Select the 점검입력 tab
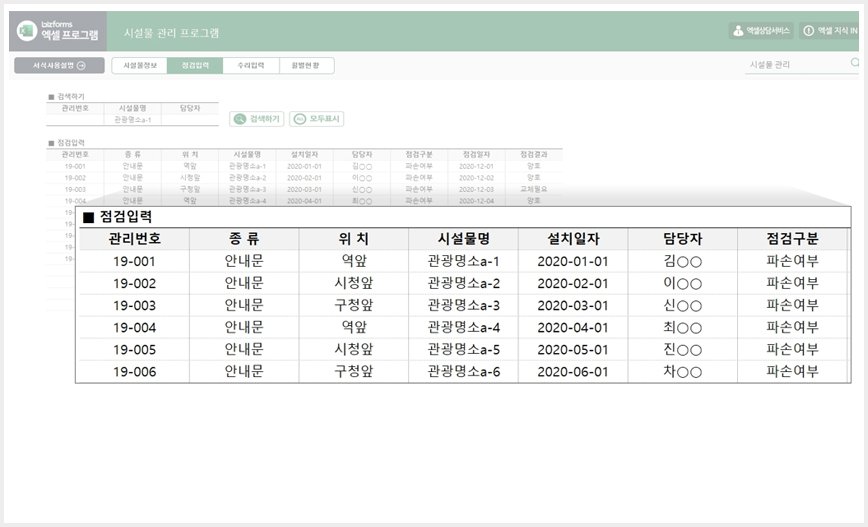The height and width of the screenshot is (527, 868). 195,65
